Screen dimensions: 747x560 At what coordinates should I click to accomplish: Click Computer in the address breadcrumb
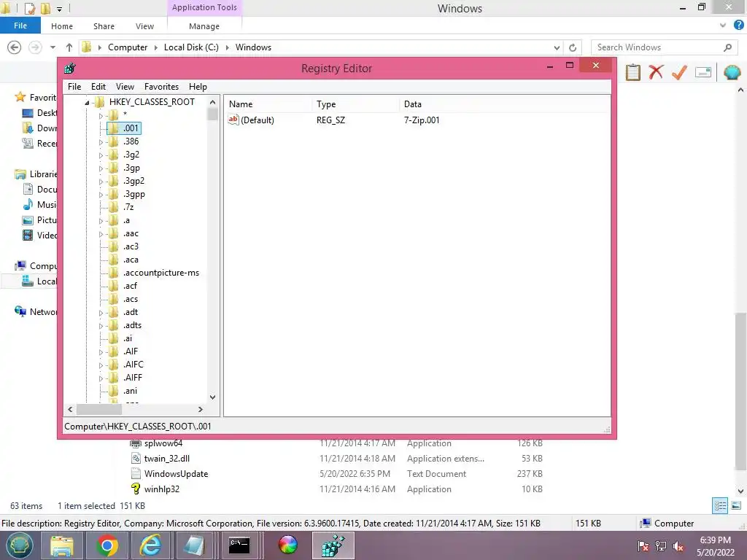tap(128, 47)
